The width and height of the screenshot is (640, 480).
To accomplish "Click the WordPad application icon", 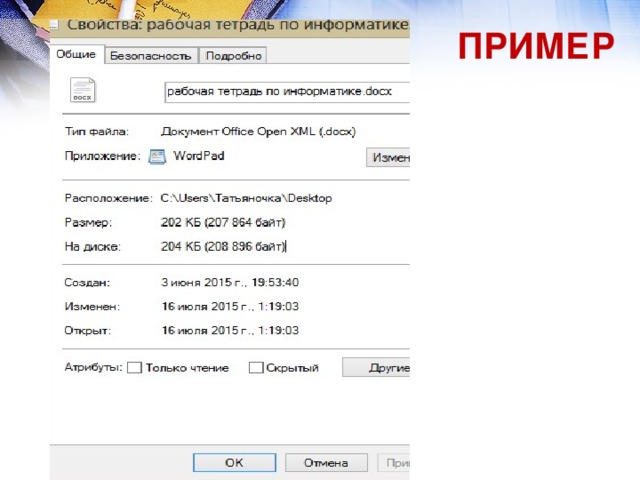I will coord(157,157).
